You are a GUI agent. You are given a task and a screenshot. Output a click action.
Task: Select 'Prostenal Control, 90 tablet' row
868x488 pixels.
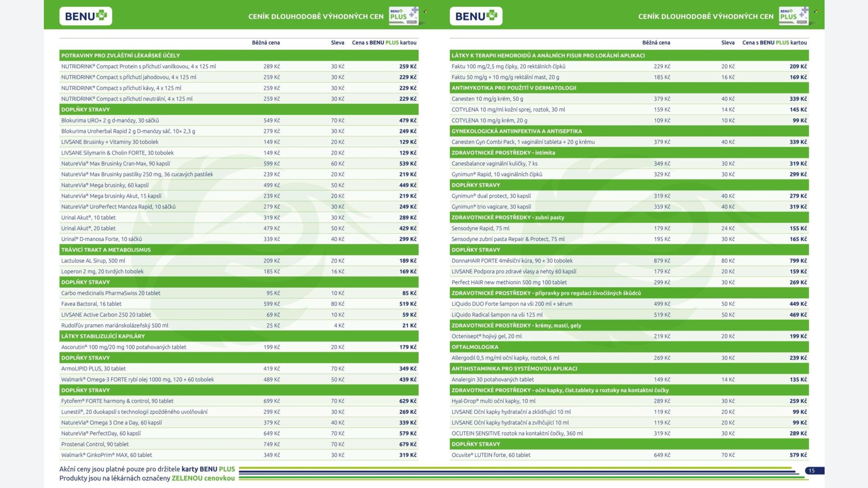pyautogui.click(x=239, y=445)
